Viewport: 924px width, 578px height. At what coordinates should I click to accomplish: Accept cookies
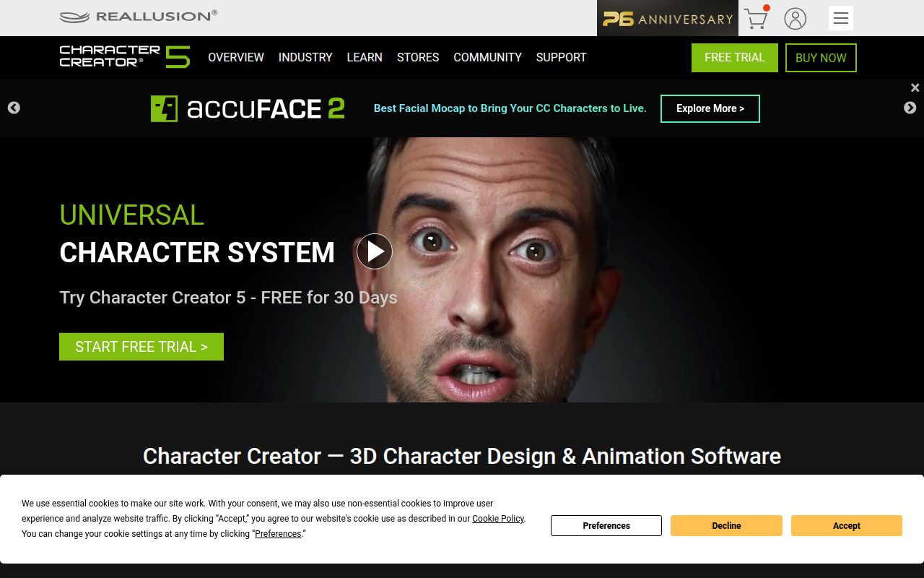(x=847, y=525)
